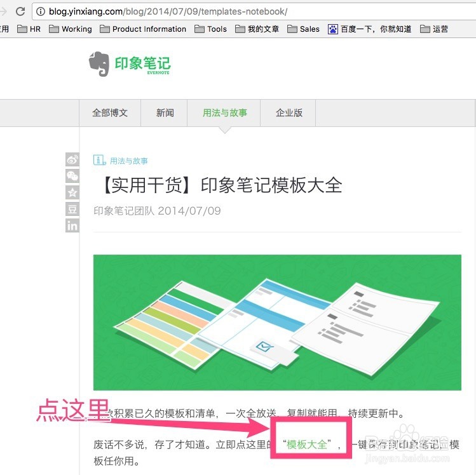Click the green templates banner image
This screenshot has height=475, width=476.
coord(277,323)
